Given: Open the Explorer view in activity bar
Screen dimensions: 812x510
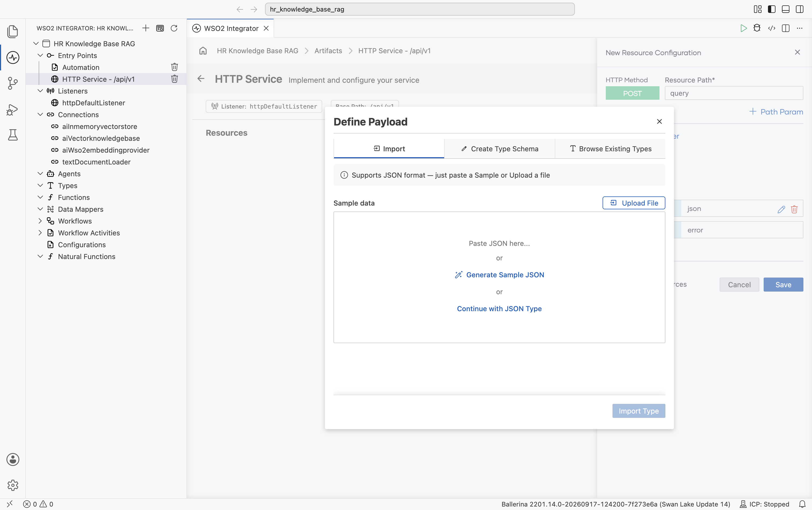Looking at the screenshot, I should click(13, 31).
